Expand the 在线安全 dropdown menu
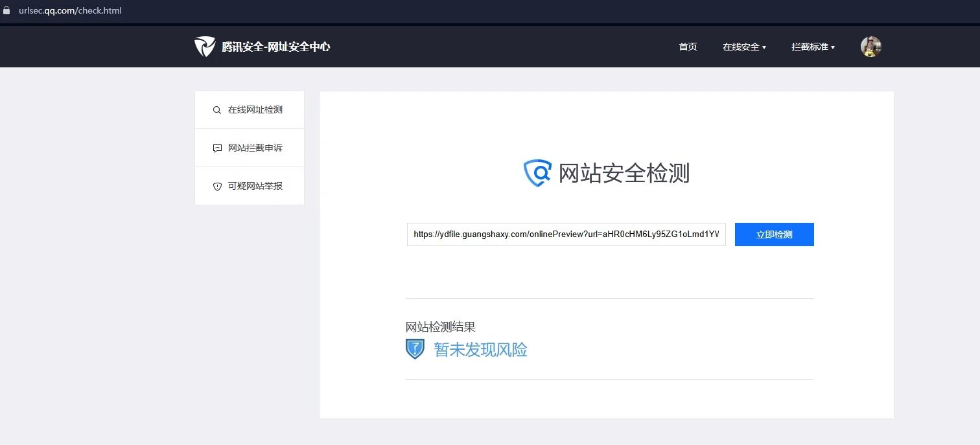This screenshot has width=980, height=445. click(744, 47)
